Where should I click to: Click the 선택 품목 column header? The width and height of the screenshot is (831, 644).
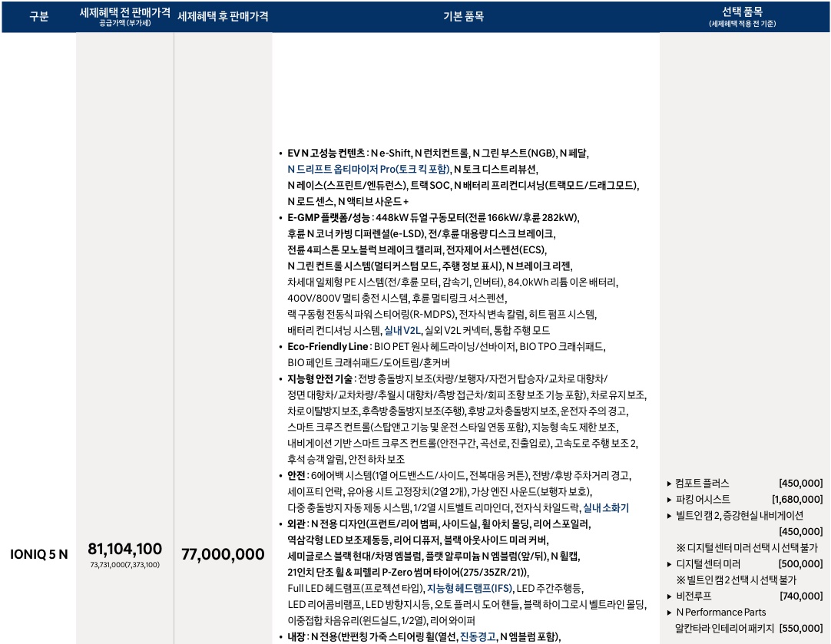[x=742, y=12]
